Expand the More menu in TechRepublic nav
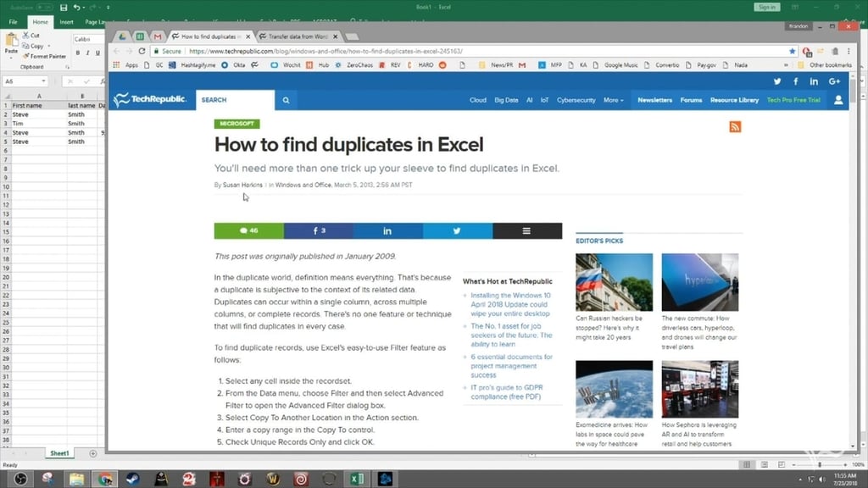The width and height of the screenshot is (868, 488). click(x=614, y=100)
